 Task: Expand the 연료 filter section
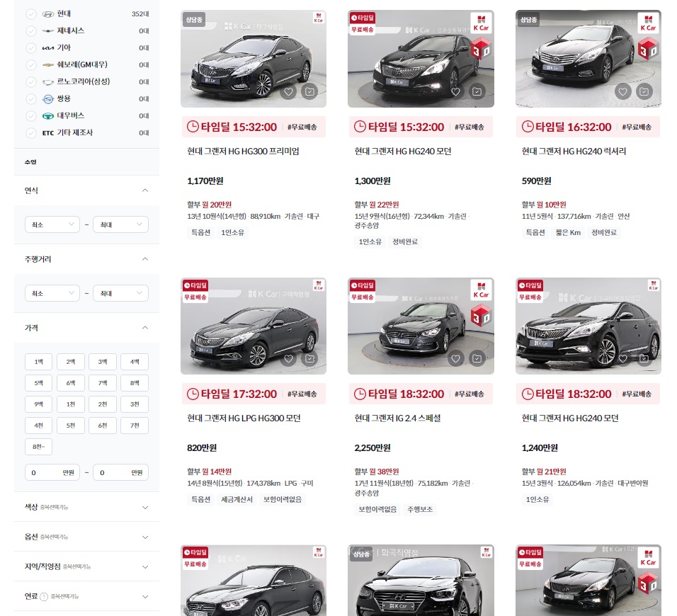tap(145, 597)
